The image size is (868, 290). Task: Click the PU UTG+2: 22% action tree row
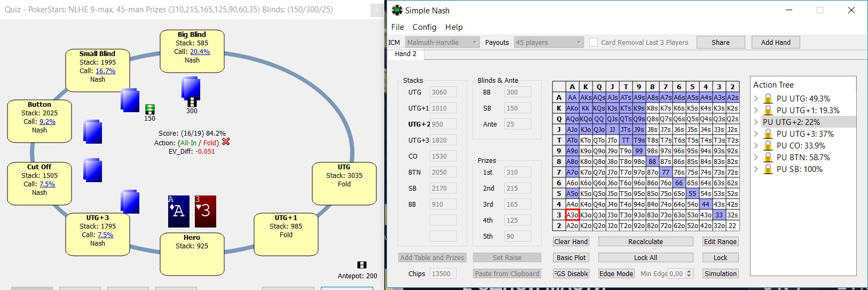(809, 122)
